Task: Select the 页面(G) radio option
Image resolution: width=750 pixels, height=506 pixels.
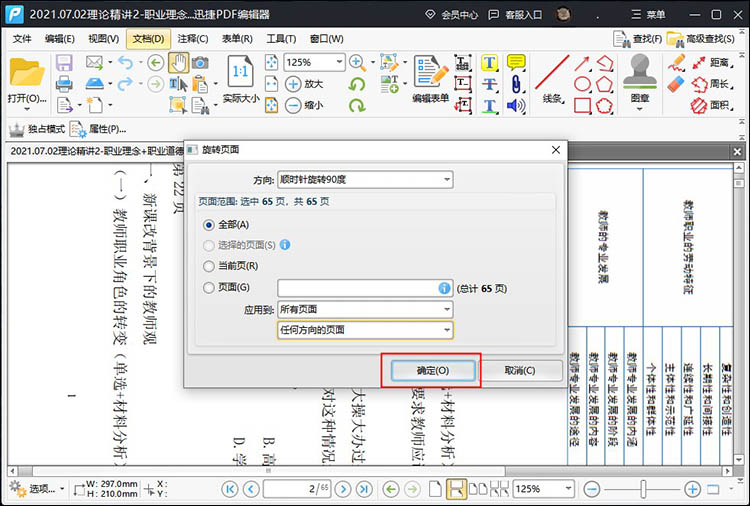Action: coord(209,287)
